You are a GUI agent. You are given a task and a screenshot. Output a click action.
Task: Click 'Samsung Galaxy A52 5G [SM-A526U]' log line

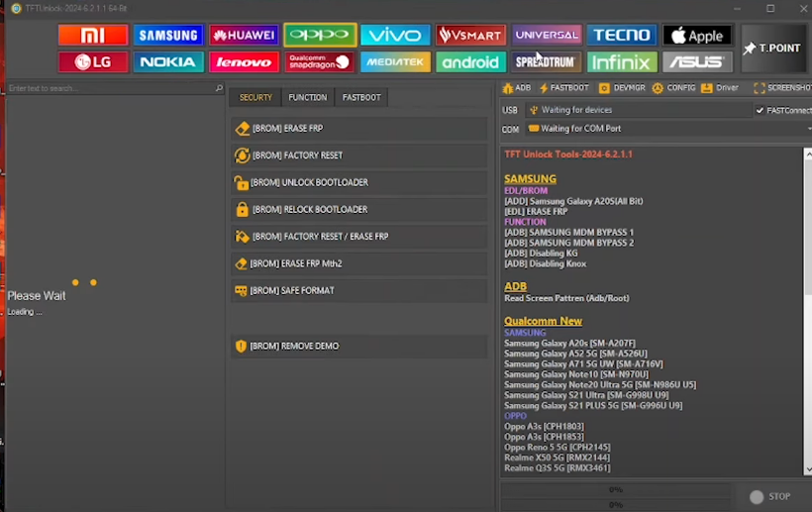[x=576, y=354]
